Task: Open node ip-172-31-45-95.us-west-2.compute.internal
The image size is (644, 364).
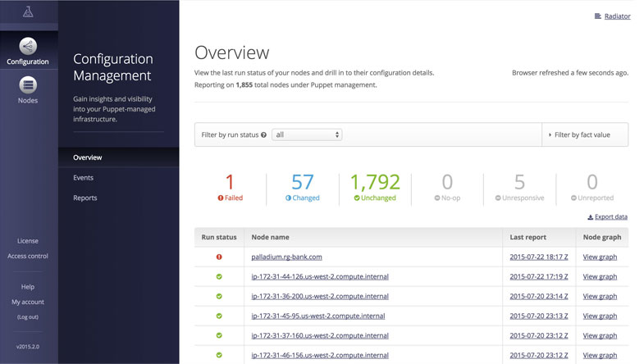Action: point(318,316)
